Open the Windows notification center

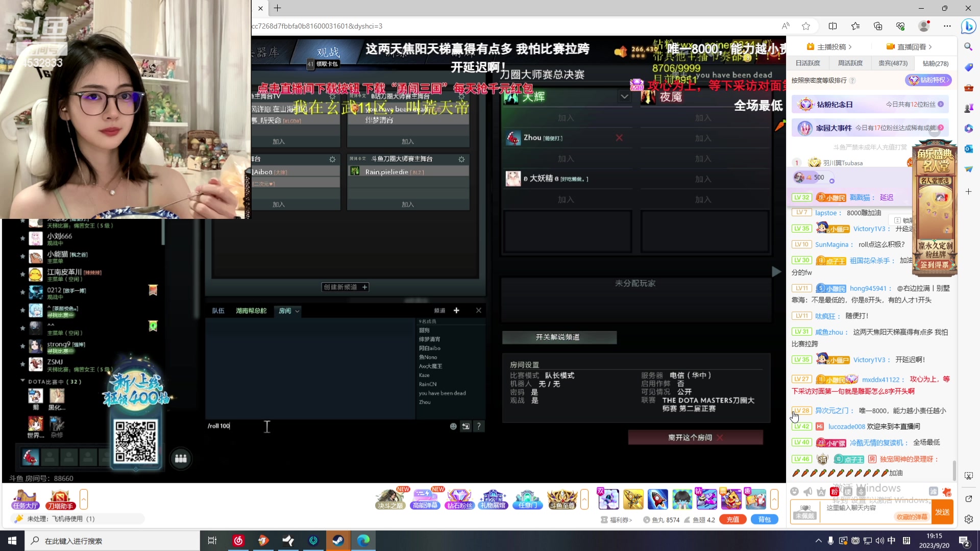point(964,541)
